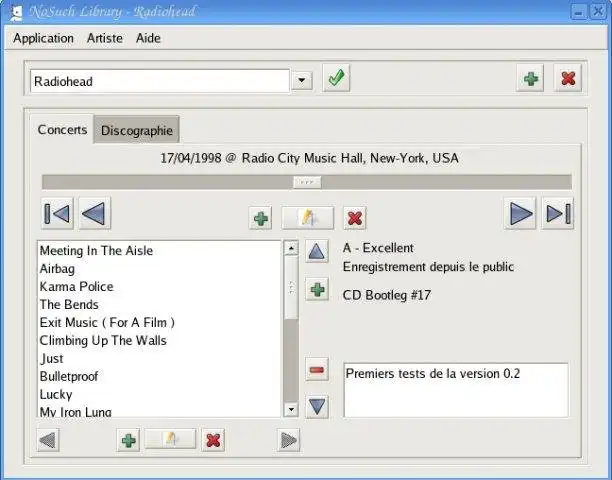Select Airbag in the setlist
The height and width of the screenshot is (480, 612).
(159, 268)
